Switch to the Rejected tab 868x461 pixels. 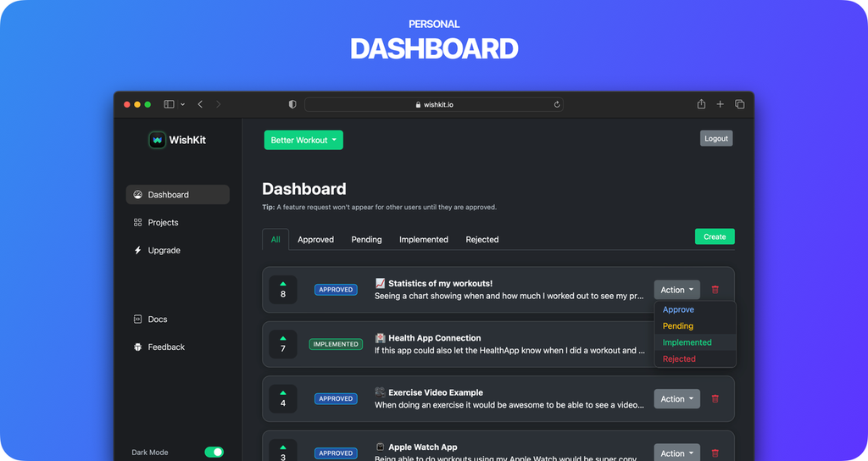[x=482, y=240]
